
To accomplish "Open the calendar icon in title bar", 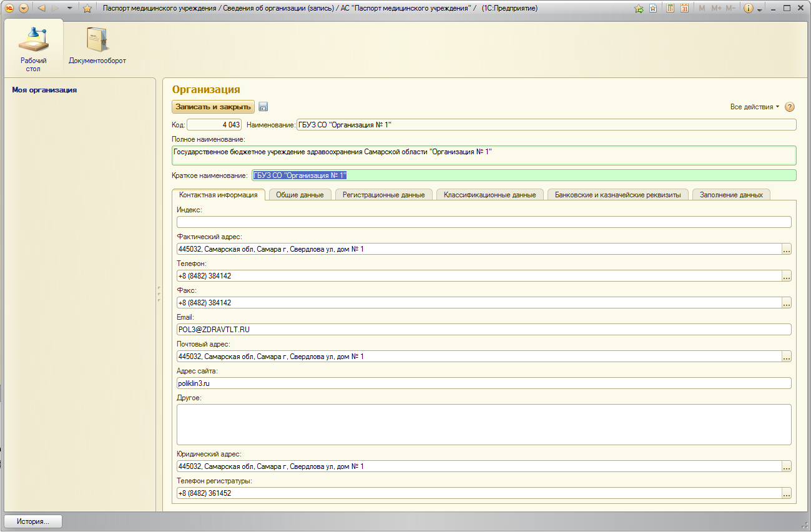I will click(684, 8).
